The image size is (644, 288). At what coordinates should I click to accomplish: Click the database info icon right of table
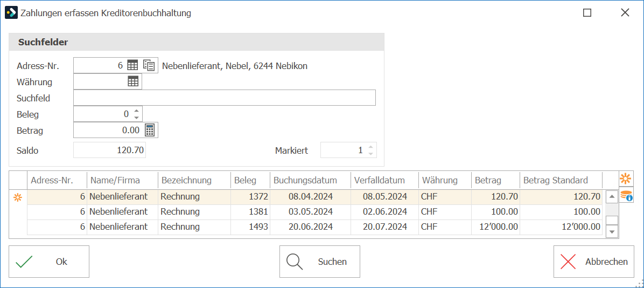626,195
